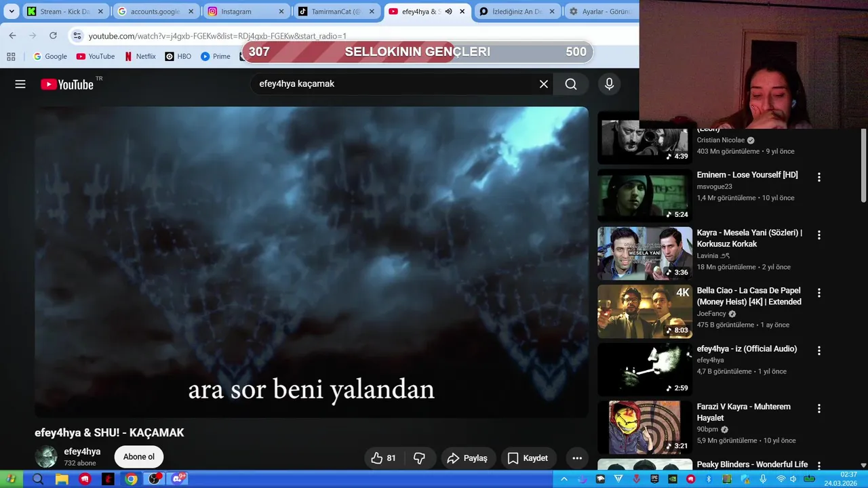Image resolution: width=868 pixels, height=488 pixels.
Task: Open the Netflix bookmark
Action: (x=140, y=56)
